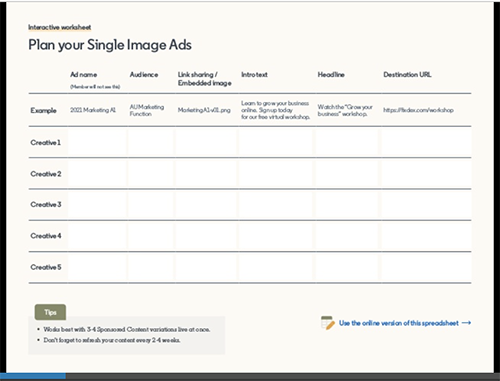
Task: Select the Ad name cell for Creative 5
Action: point(97,267)
